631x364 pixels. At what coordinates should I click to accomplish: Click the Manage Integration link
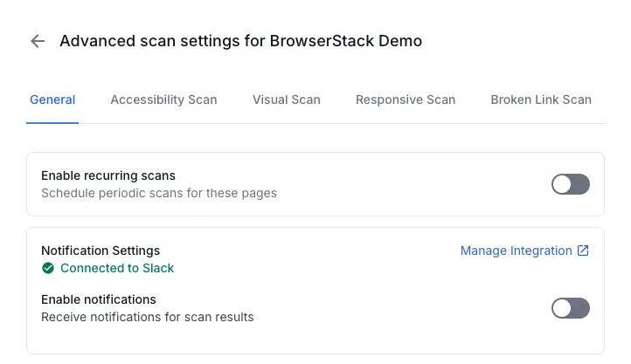517,251
